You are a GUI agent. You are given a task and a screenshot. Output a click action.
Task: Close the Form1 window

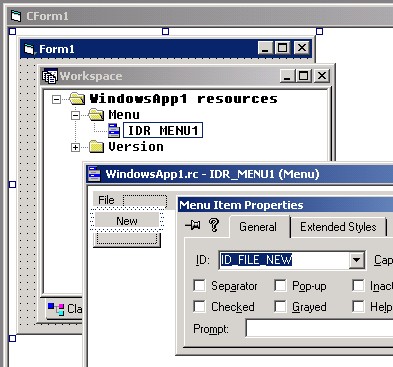coord(302,48)
